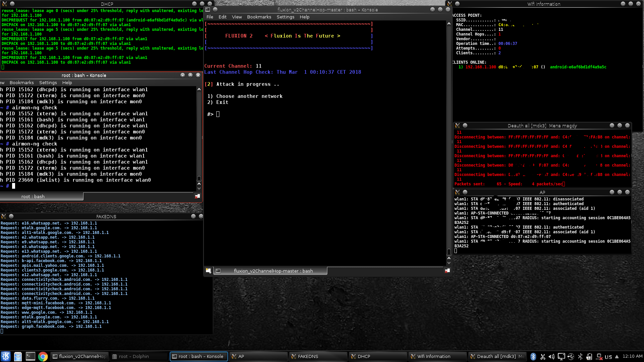
Task: Open the clipboard (scissors) tray icon
Action: click(543, 357)
